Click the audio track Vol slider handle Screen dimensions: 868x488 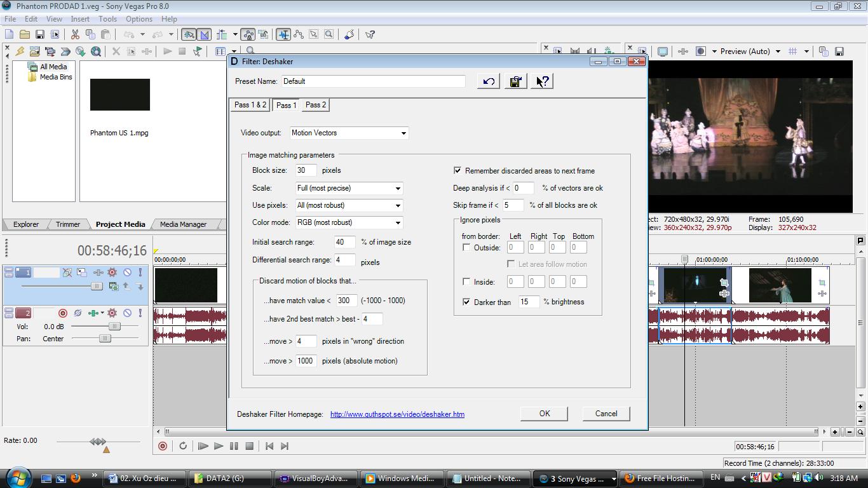click(114, 326)
